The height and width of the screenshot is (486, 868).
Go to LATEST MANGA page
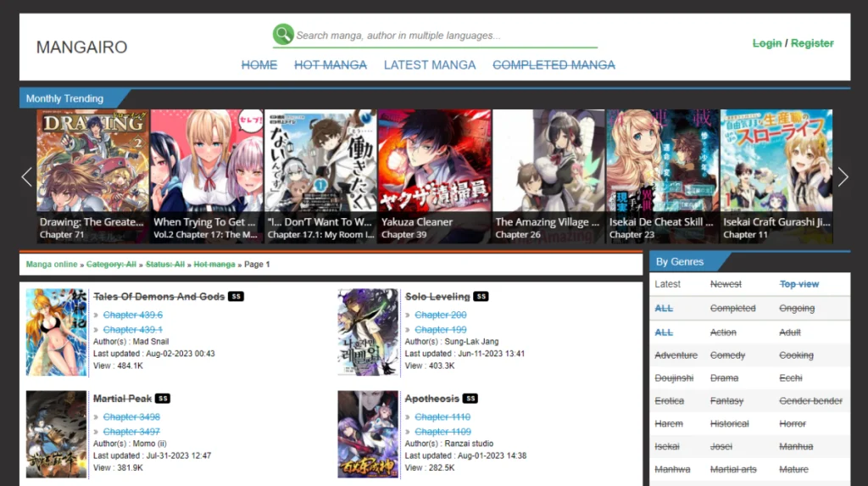click(x=430, y=64)
